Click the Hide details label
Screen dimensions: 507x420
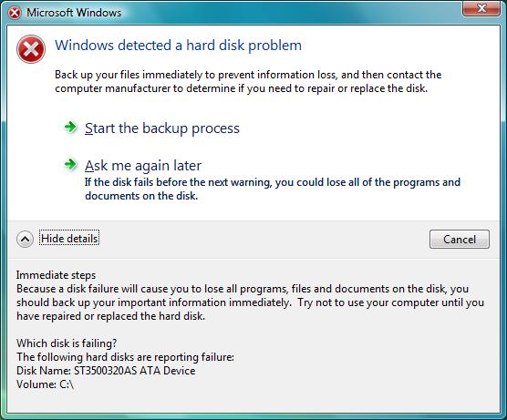point(69,239)
